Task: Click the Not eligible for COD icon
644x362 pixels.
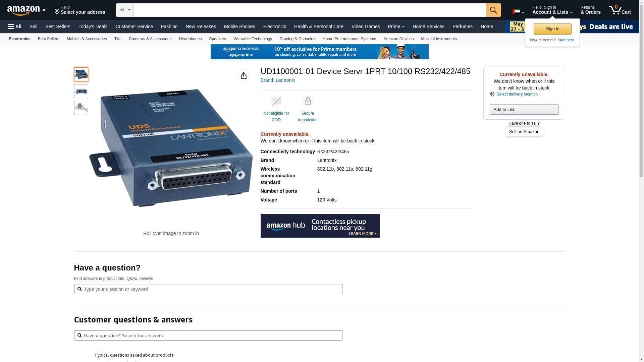Action: pos(276,101)
